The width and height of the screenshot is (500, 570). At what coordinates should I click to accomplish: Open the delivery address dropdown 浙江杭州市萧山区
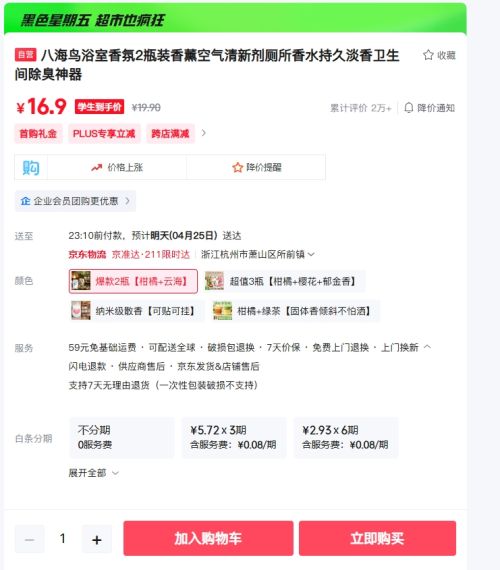pyautogui.click(x=257, y=254)
